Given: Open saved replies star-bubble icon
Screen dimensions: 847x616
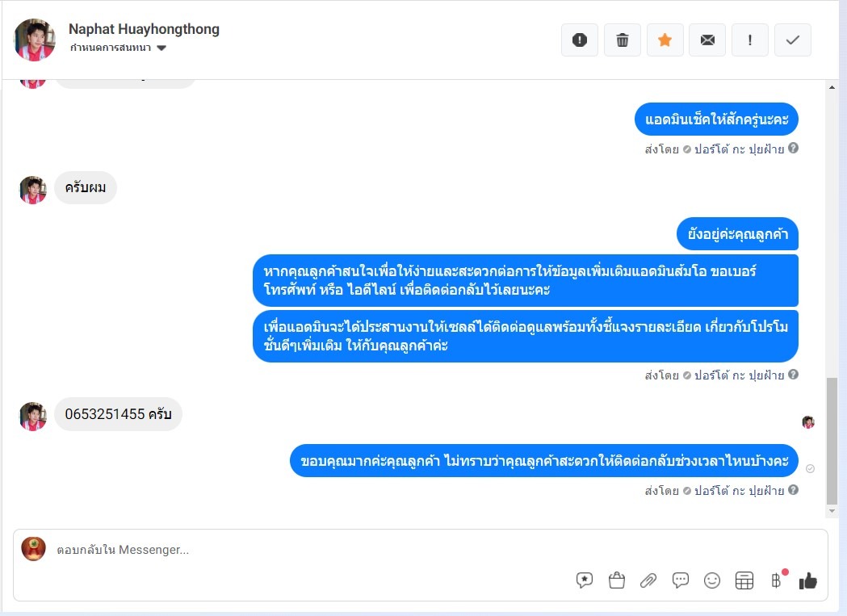Looking at the screenshot, I should (585, 580).
